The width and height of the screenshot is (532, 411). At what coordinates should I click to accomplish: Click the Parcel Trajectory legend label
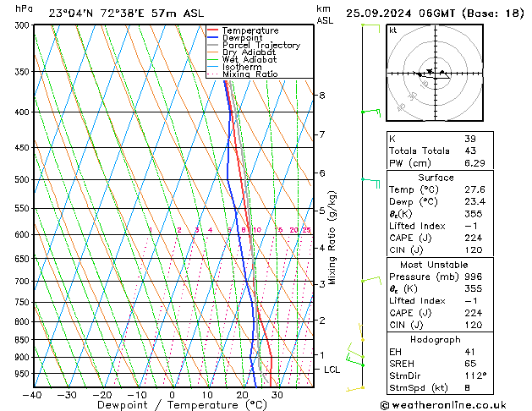click(x=261, y=45)
